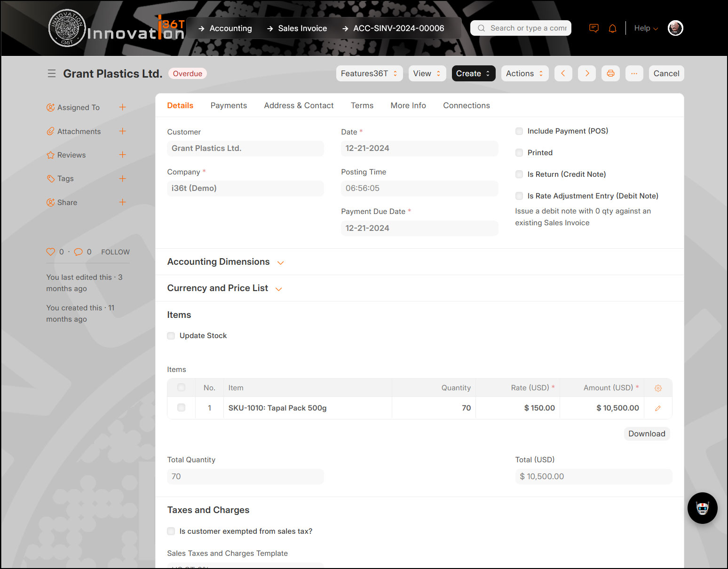This screenshot has width=728, height=569.
Task: Open the chat messages icon
Action: click(594, 28)
